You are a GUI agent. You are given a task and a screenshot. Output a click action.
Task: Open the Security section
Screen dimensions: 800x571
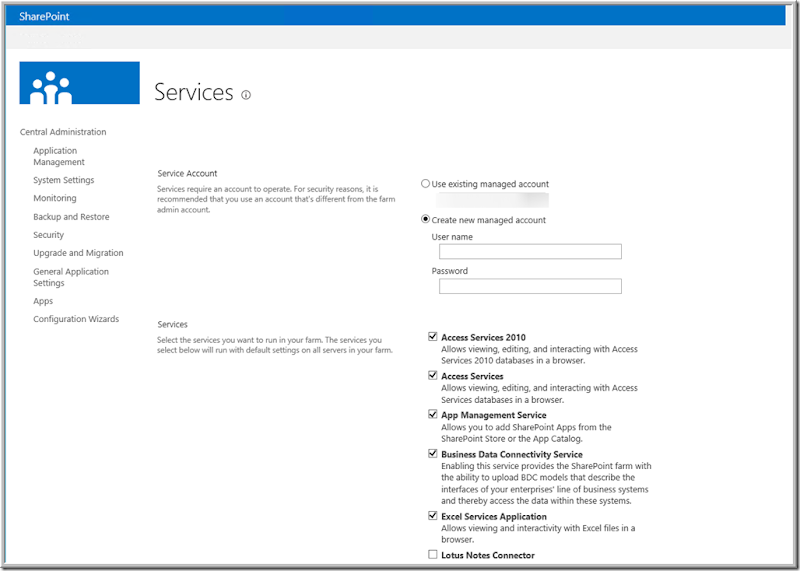(48, 235)
